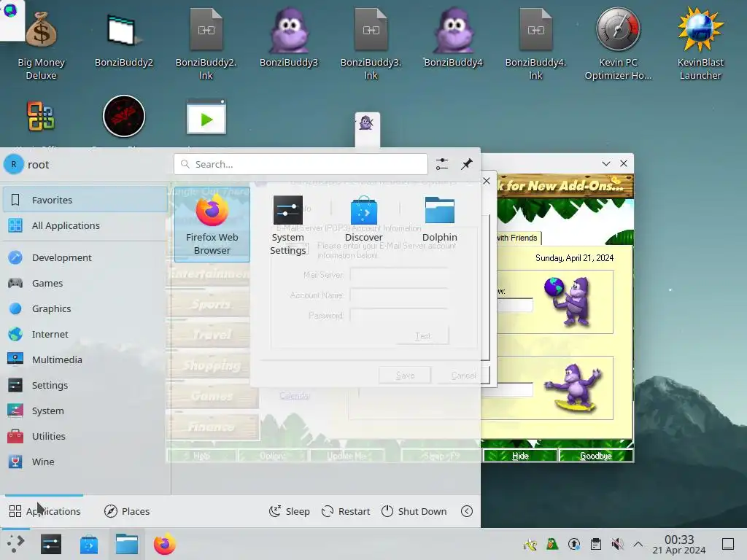Click the green parrot tray icon
The height and width of the screenshot is (560, 747).
pyautogui.click(x=552, y=544)
